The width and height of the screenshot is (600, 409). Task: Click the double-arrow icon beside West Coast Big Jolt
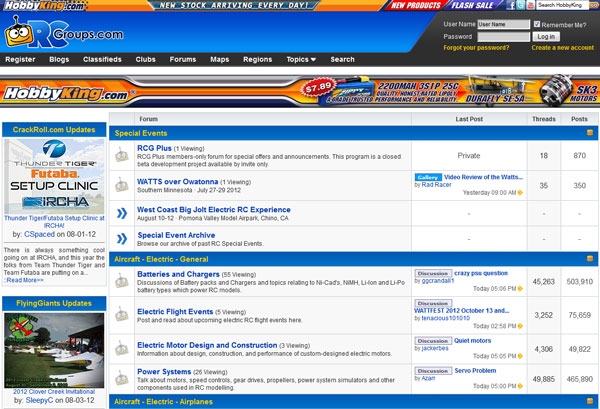click(122, 213)
